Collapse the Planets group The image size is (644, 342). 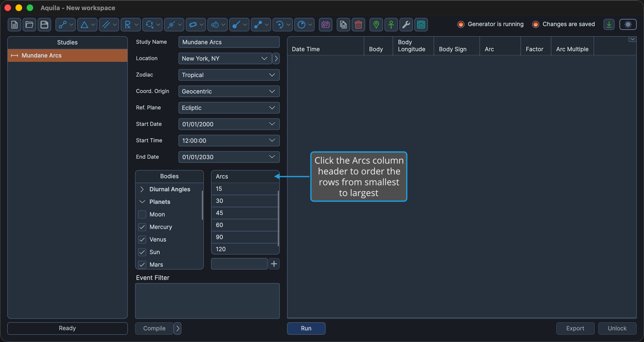pyautogui.click(x=142, y=202)
